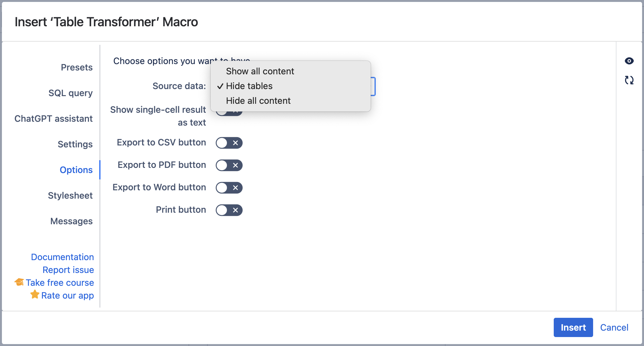Click the refresh arrows icon

[629, 80]
